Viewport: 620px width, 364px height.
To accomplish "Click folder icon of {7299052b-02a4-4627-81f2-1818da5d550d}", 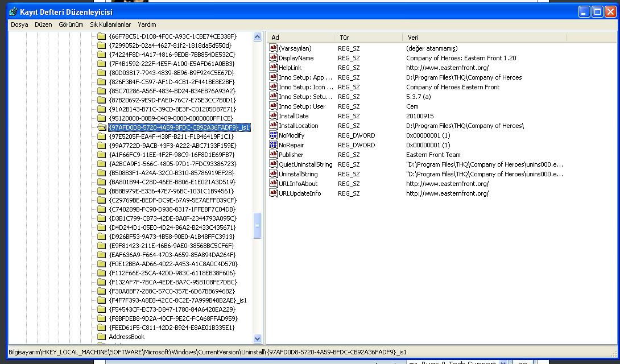I will point(102,45).
